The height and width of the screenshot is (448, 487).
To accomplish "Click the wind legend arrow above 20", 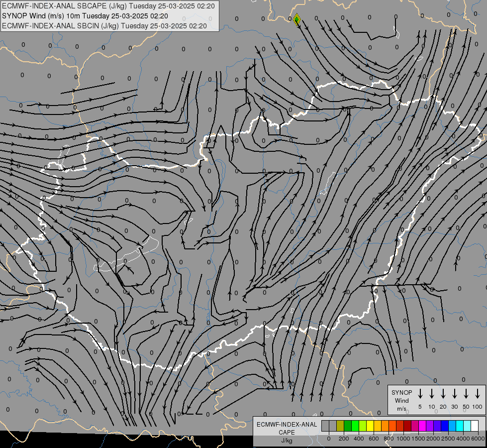I will (443, 394).
